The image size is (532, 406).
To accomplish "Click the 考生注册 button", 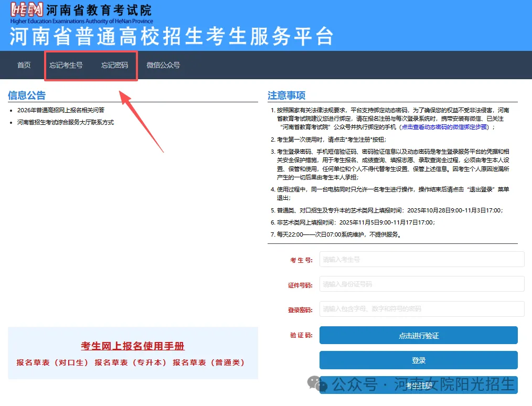I will [x=418, y=386].
